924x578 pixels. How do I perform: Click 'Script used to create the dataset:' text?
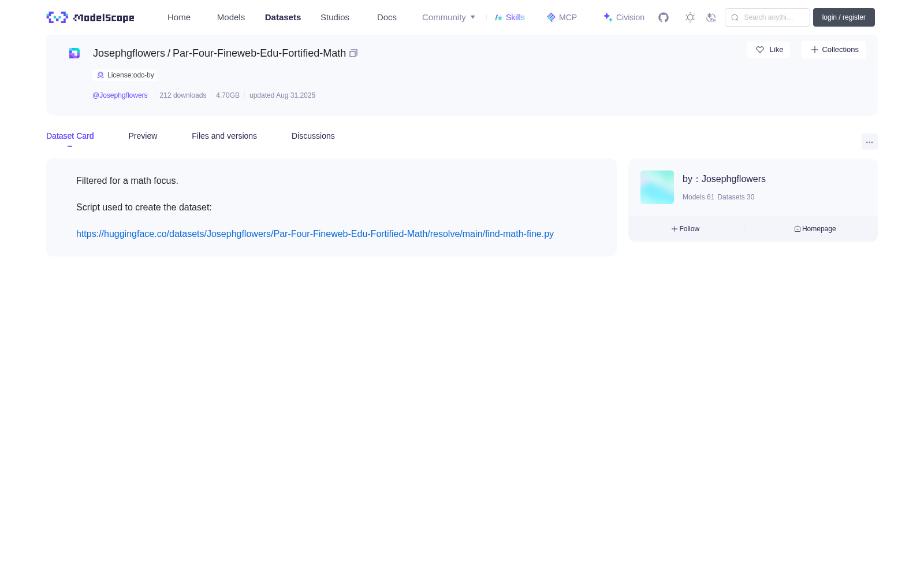144,208
